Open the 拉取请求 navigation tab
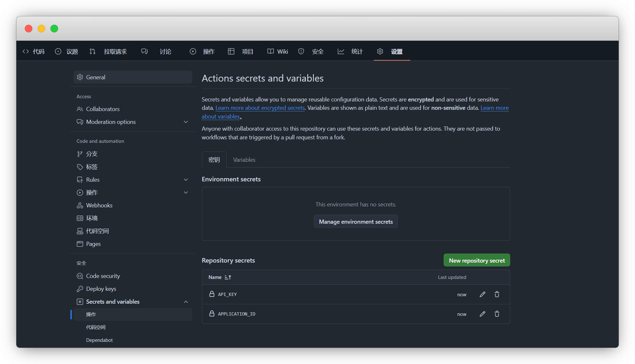Screen dimensions: 635x364 pyautogui.click(x=115, y=51)
